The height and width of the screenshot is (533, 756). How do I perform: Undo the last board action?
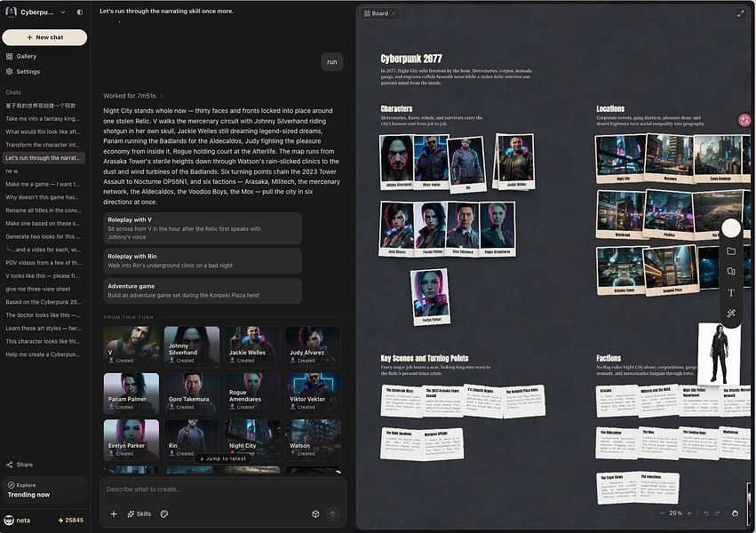[706, 513]
